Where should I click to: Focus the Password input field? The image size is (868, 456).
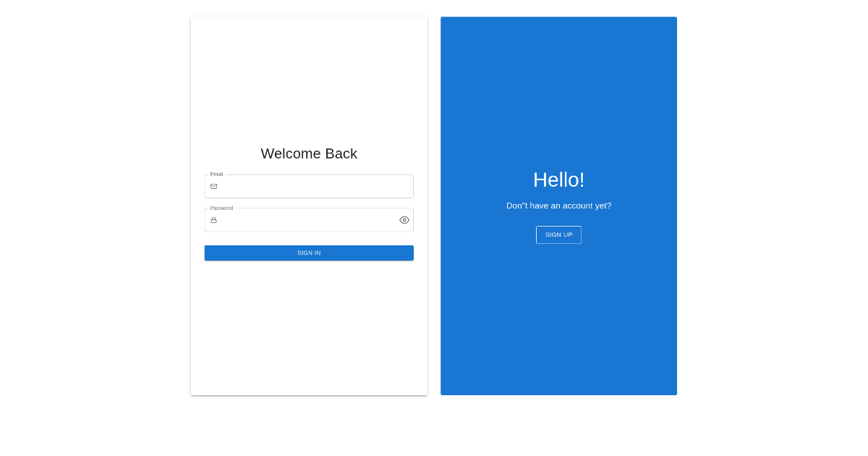click(x=307, y=220)
